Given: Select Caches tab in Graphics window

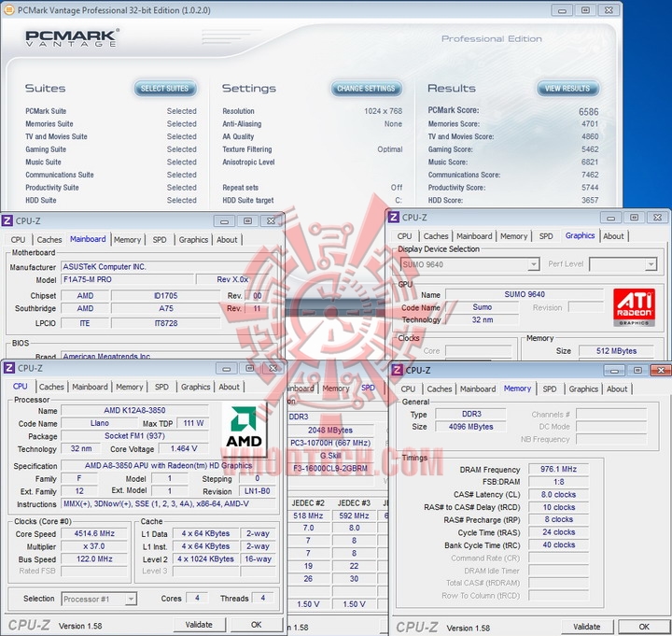Looking at the screenshot, I should coord(436,236).
